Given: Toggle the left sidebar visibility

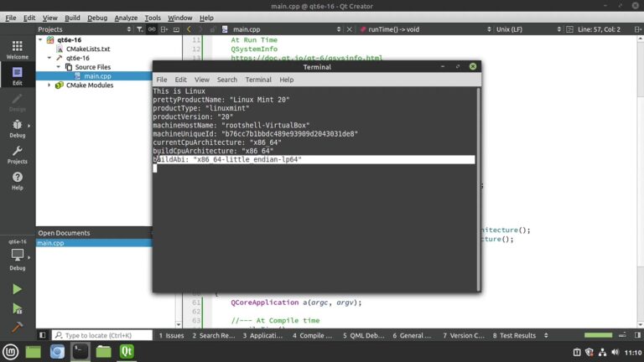Looking at the screenshot, I should click(42, 335).
